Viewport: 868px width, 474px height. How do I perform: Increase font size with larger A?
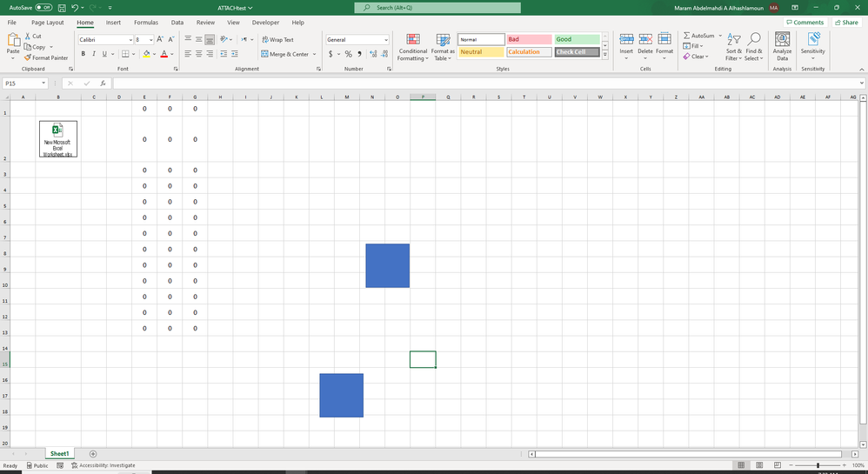(160, 39)
